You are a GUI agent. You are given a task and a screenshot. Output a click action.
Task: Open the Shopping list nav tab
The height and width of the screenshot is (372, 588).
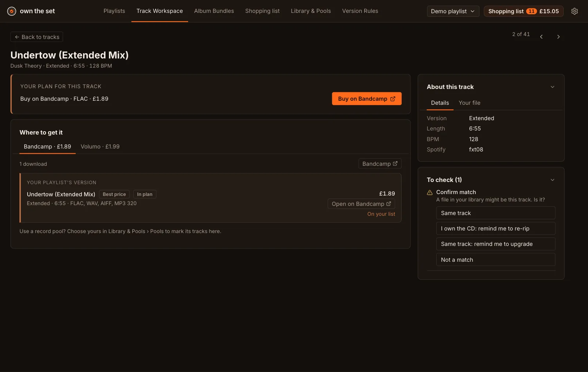(x=262, y=11)
